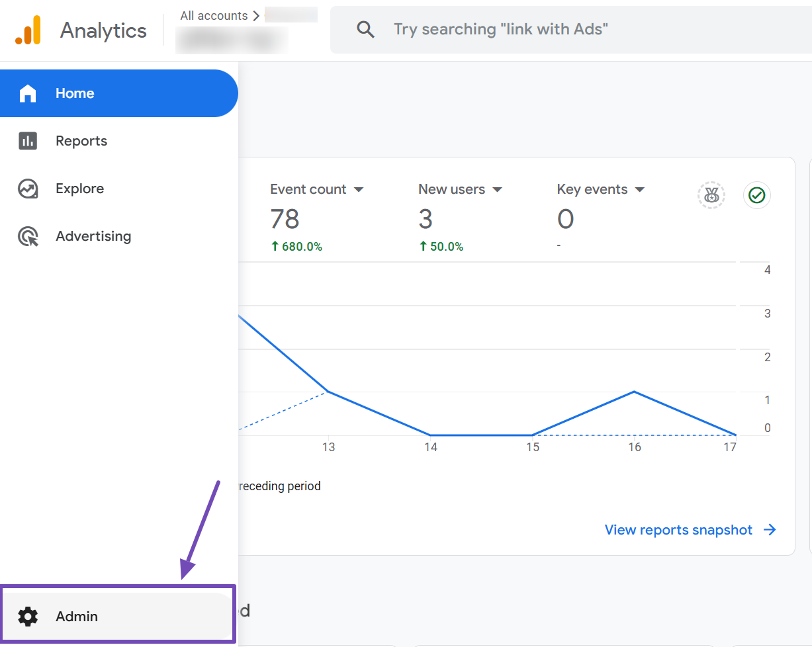Viewport: 812px width, 647px height.
Task: Click the Home house icon in sidebar
Action: 28,93
